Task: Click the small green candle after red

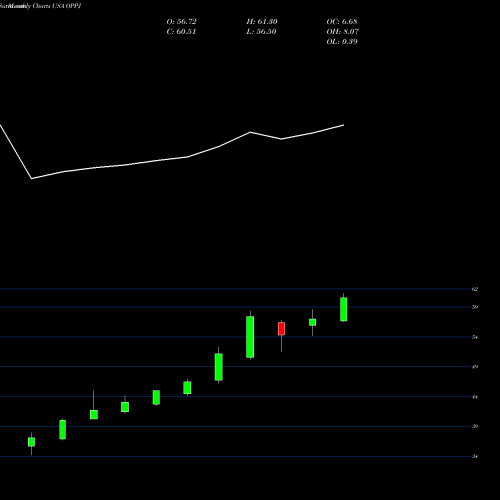Action: click(312, 322)
